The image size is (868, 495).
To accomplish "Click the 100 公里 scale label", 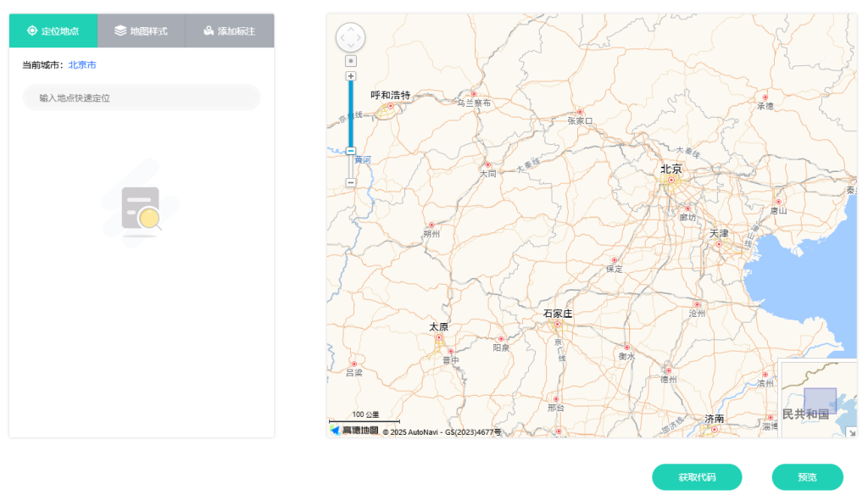I will point(365,414).
